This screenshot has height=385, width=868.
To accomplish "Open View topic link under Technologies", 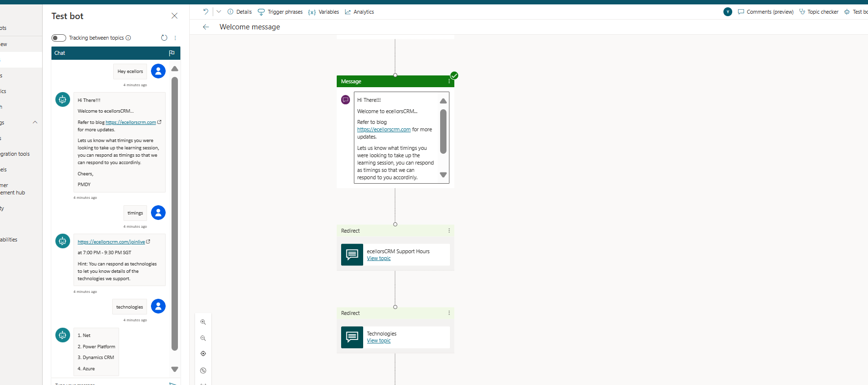I will 378,341.
